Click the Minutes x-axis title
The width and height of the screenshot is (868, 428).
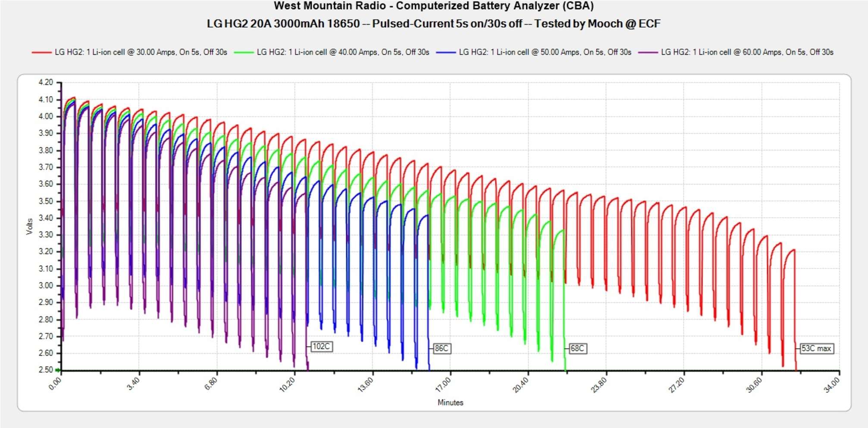coord(450,402)
